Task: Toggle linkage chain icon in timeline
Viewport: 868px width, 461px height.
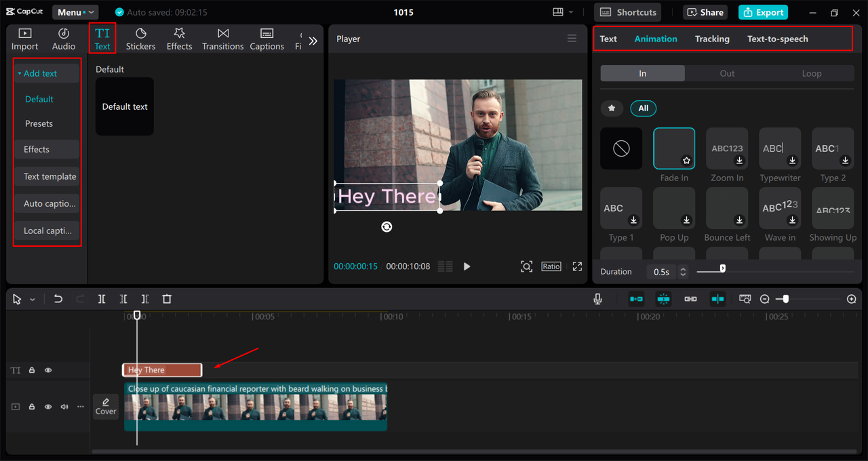Action: 690,299
